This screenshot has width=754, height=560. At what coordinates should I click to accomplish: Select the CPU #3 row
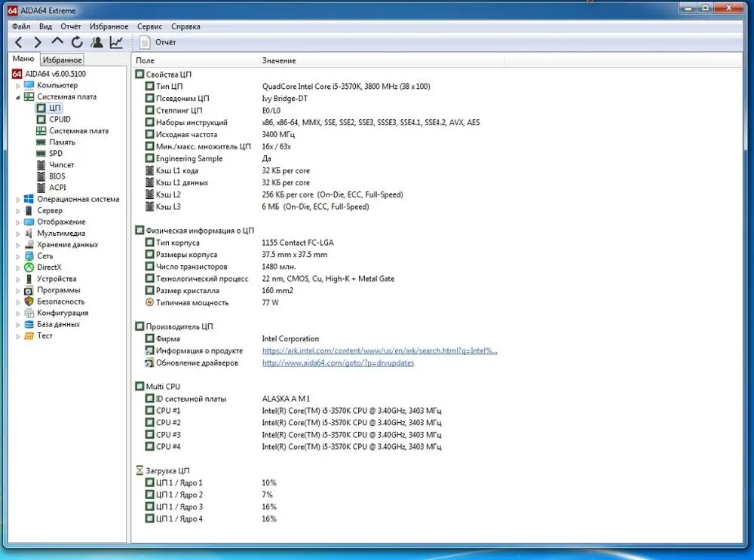pos(293,435)
